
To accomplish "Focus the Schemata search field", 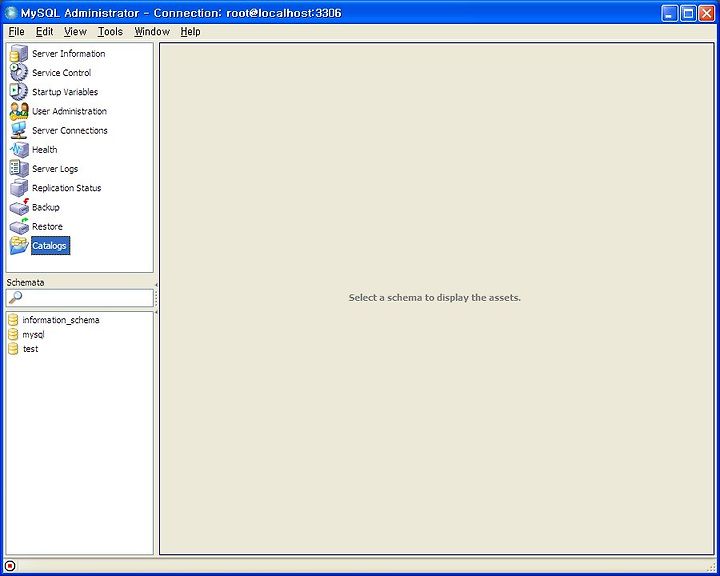I will click(x=79, y=298).
